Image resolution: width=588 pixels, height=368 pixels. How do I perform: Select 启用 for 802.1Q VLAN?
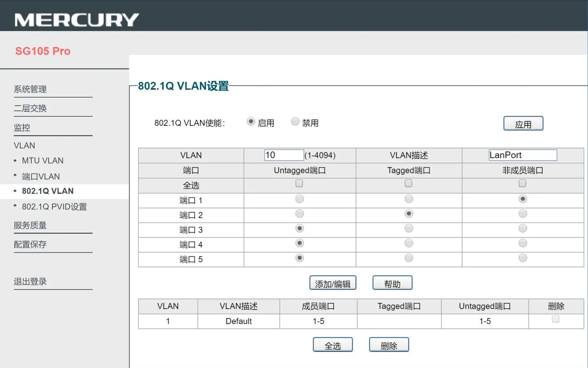tap(251, 122)
